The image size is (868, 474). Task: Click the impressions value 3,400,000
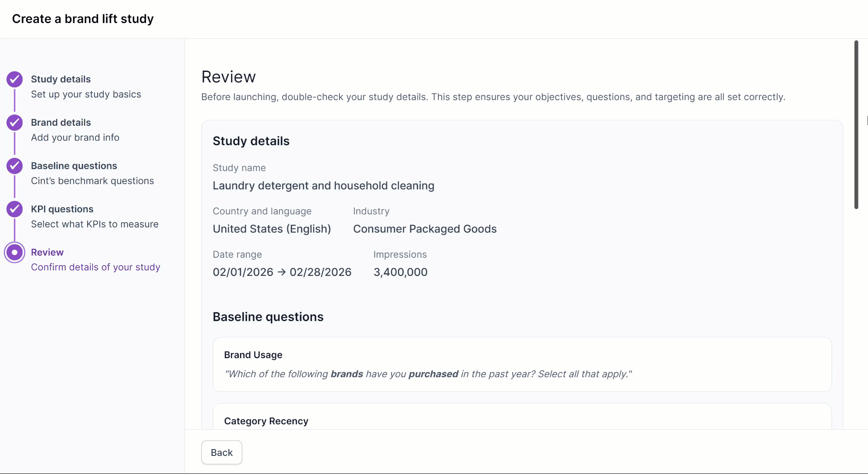point(400,272)
